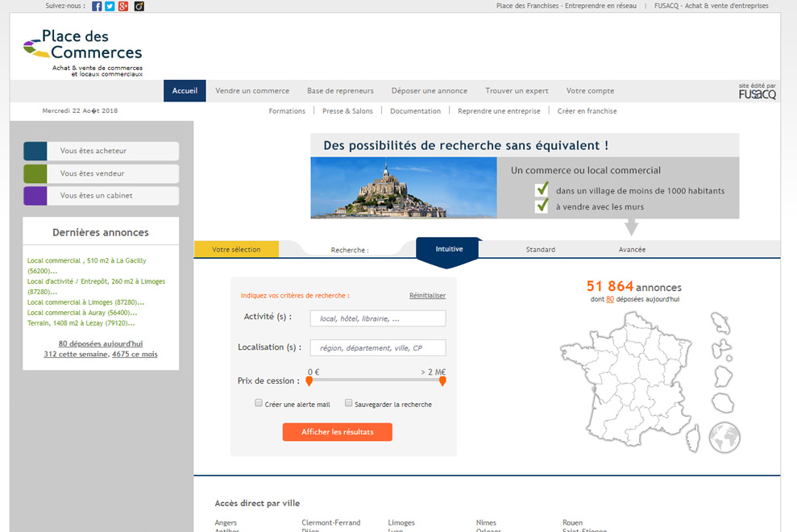
Task: Open the Rouen city link
Action: (572, 522)
